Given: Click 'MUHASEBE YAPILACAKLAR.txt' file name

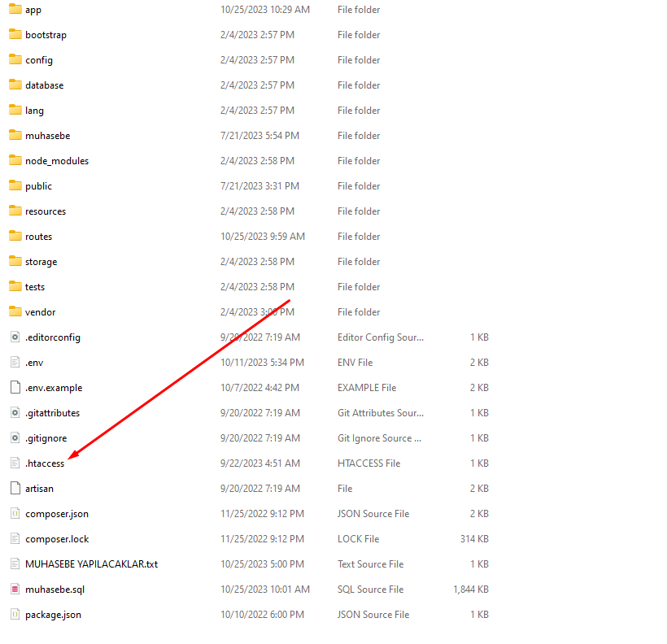Looking at the screenshot, I should [x=91, y=564].
